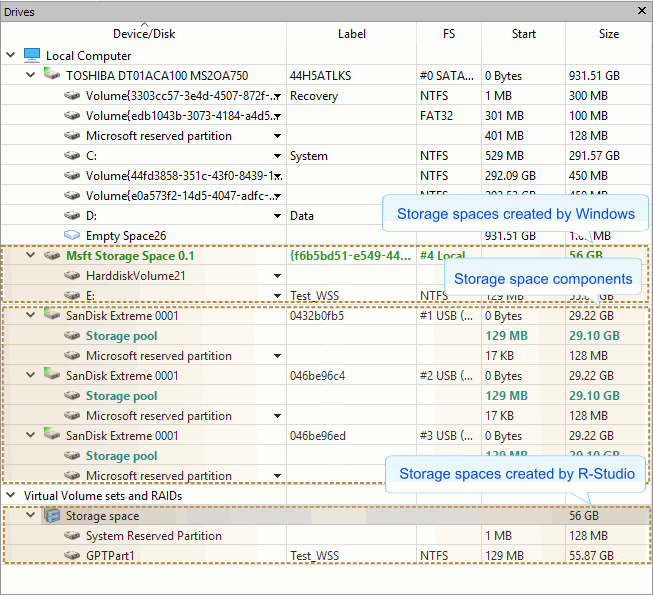This screenshot has height=595, width=653.
Task: Select the Empty Space26 row
Action: (326, 236)
